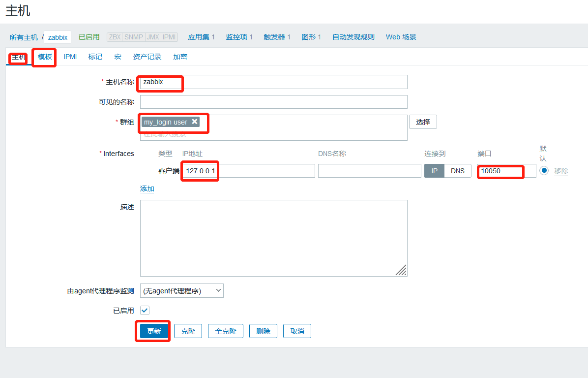Screen dimensions: 588x378
Task: Focus the 端口 field with 10050
Action: click(506, 171)
